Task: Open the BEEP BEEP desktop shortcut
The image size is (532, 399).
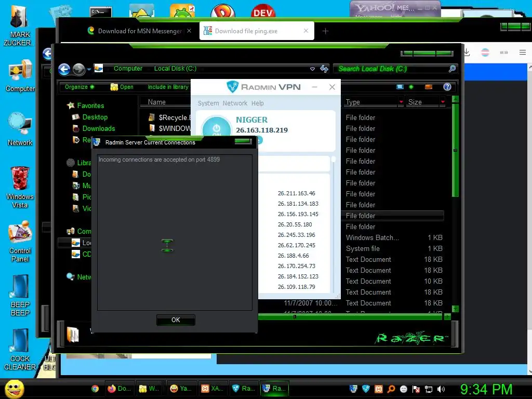Action: tap(20, 296)
